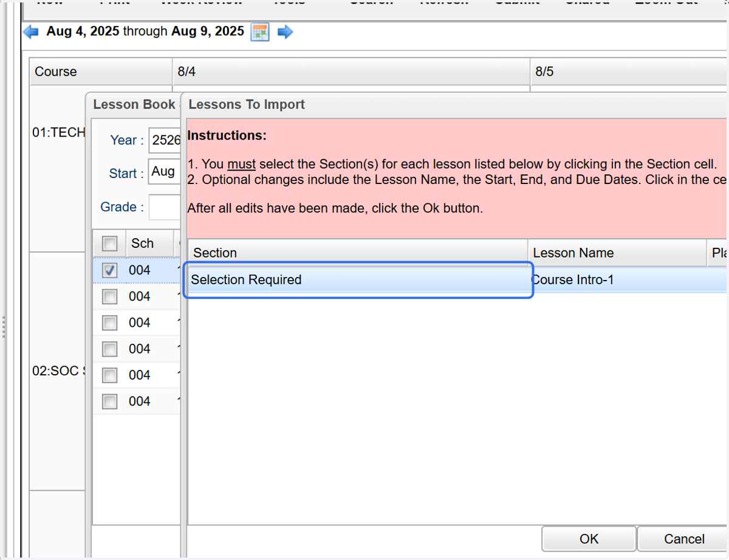Click the Section column header
The image size is (729, 560).
(x=358, y=253)
